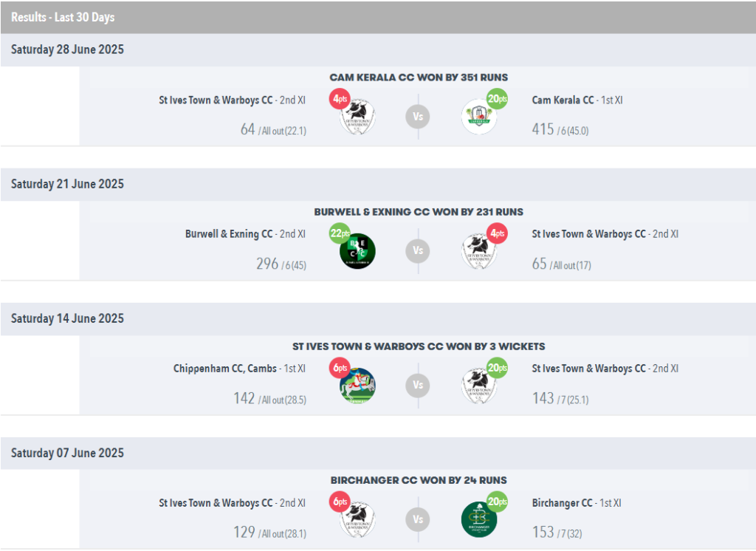This screenshot has height=551, width=756.
Task: Click Vs circle in Birchanger match
Action: [x=418, y=520]
